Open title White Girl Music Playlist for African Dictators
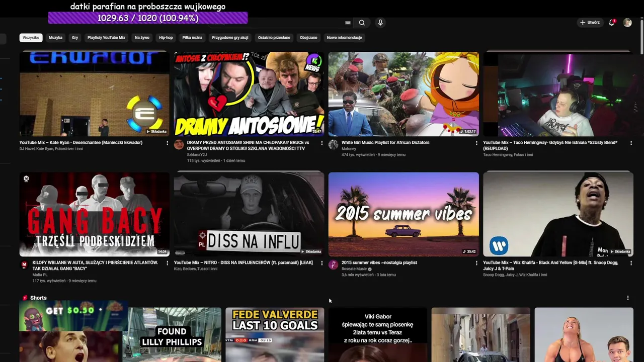This screenshot has height=362, width=644. click(x=385, y=143)
